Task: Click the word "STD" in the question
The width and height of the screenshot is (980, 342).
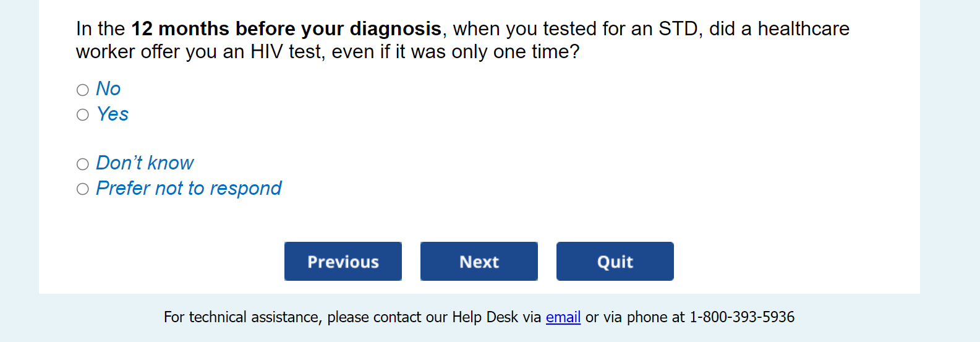Action: pos(678,29)
